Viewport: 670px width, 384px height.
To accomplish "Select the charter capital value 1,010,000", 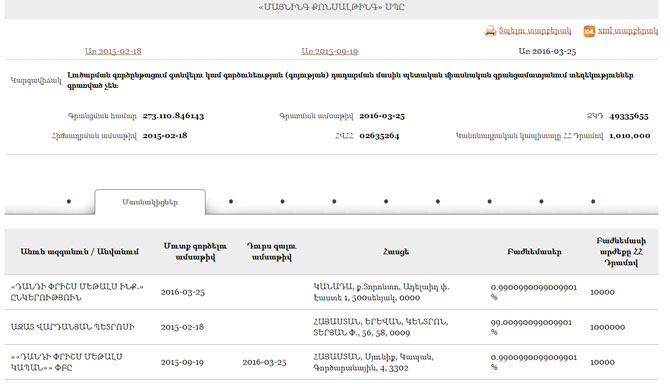I will (x=629, y=136).
